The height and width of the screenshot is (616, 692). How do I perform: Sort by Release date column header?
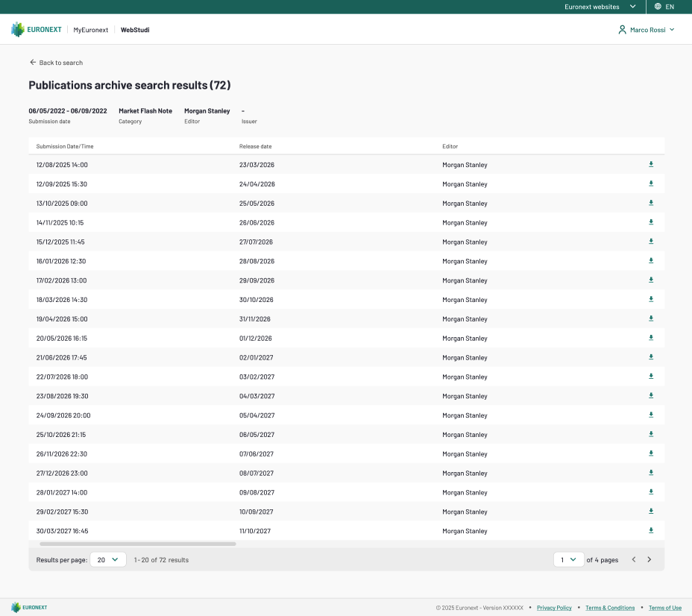tap(256, 146)
